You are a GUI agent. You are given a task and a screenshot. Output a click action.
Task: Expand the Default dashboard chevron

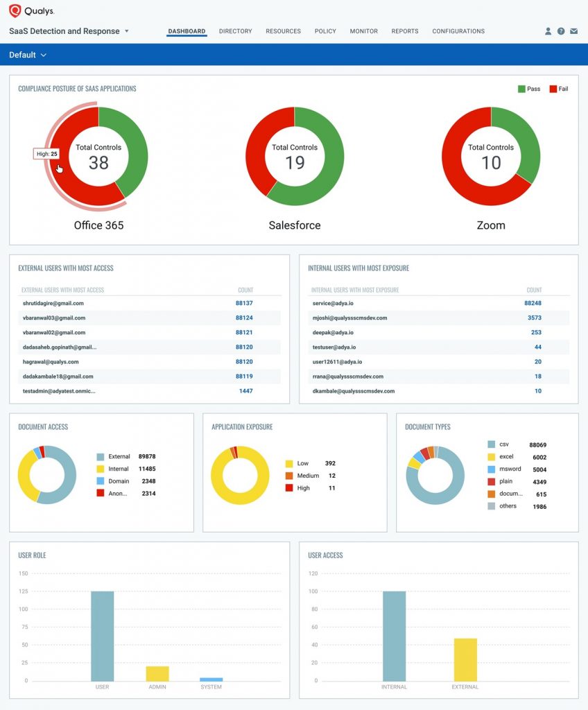coord(44,55)
